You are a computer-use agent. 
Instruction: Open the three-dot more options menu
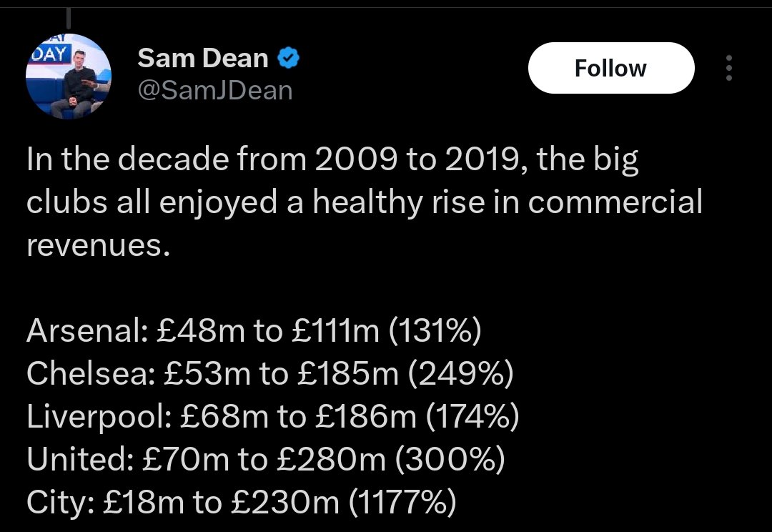(x=728, y=68)
